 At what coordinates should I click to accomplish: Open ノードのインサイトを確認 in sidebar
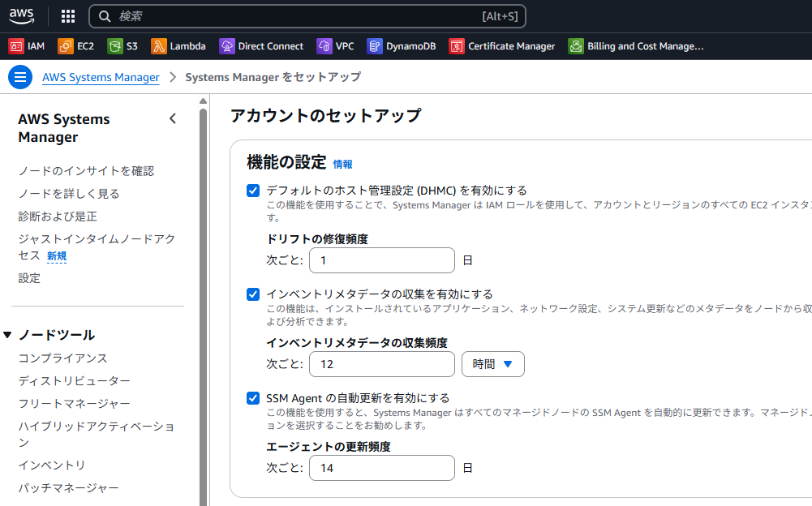click(87, 171)
